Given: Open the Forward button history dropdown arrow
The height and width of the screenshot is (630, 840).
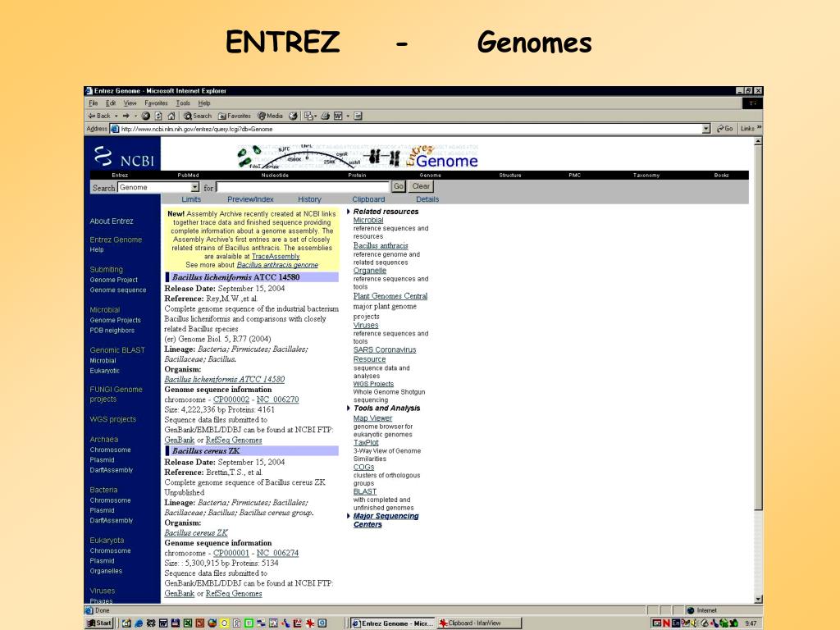Looking at the screenshot, I should point(135,116).
